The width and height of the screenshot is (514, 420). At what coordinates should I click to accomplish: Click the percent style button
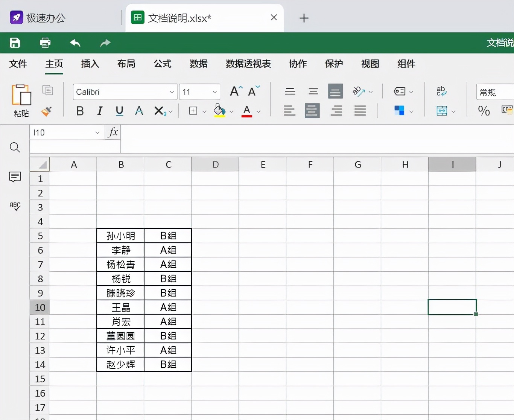pyautogui.click(x=484, y=111)
